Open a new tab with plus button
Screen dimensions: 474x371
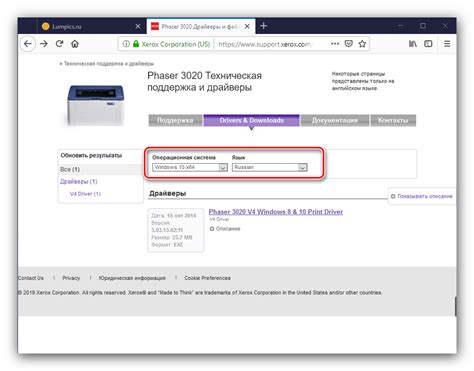click(x=264, y=26)
